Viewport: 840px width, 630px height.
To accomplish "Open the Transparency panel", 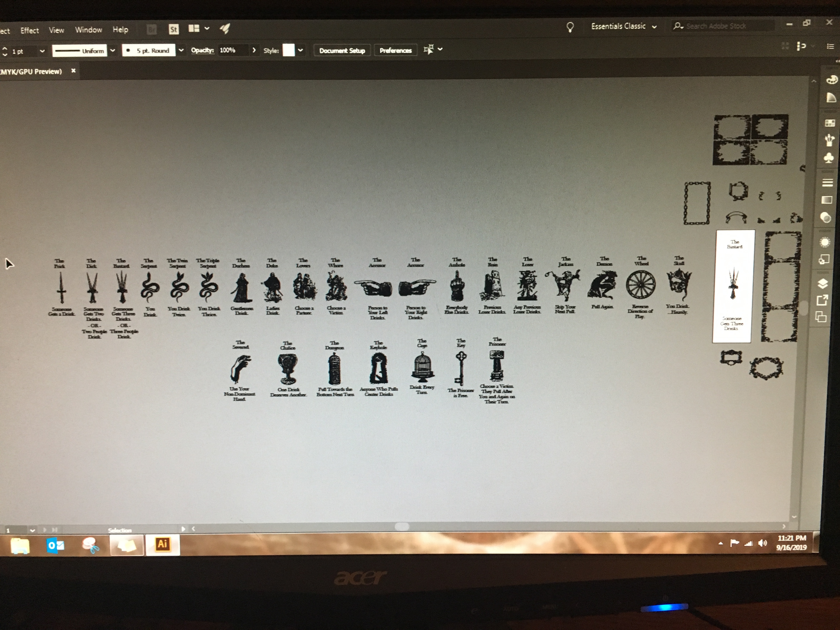I will [x=826, y=217].
